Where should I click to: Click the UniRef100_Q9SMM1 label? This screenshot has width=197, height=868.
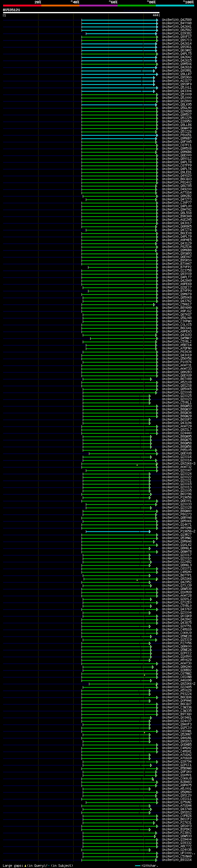tap(177, 71)
